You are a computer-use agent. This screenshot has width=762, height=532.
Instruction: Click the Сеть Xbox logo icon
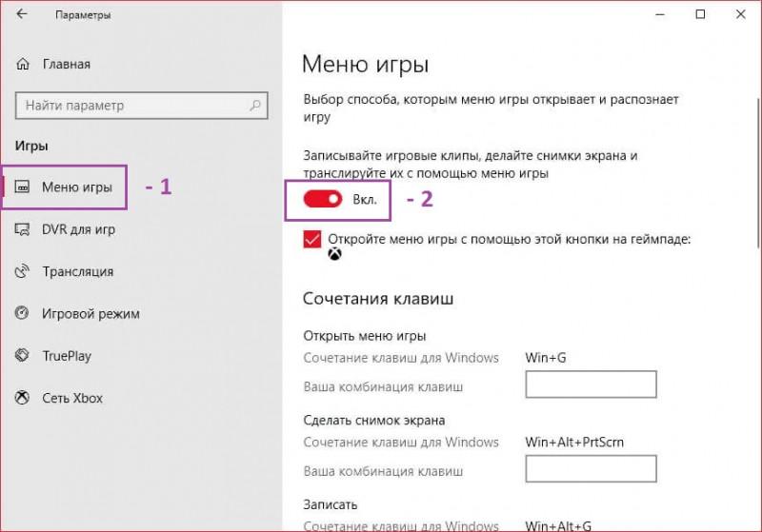click(22, 398)
